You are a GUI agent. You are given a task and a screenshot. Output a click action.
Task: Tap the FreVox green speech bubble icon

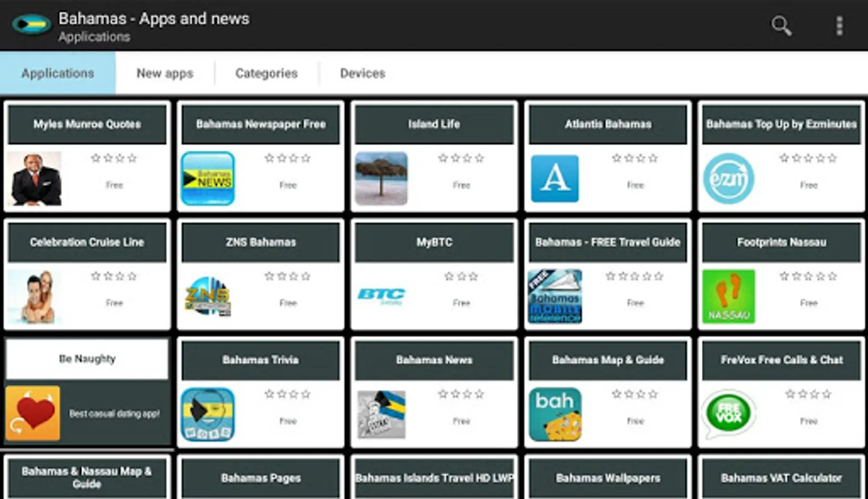tap(728, 414)
